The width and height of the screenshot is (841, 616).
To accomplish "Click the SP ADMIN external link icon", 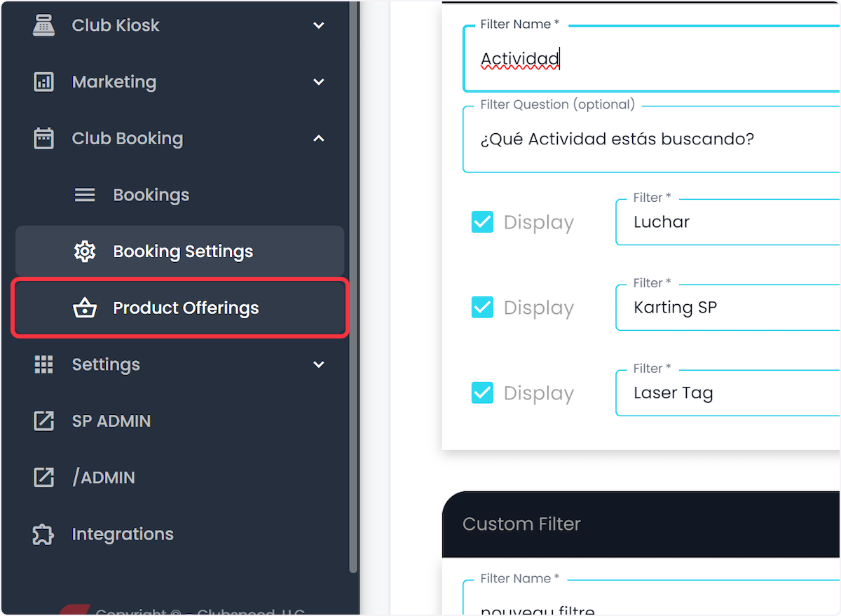I will pos(43,420).
